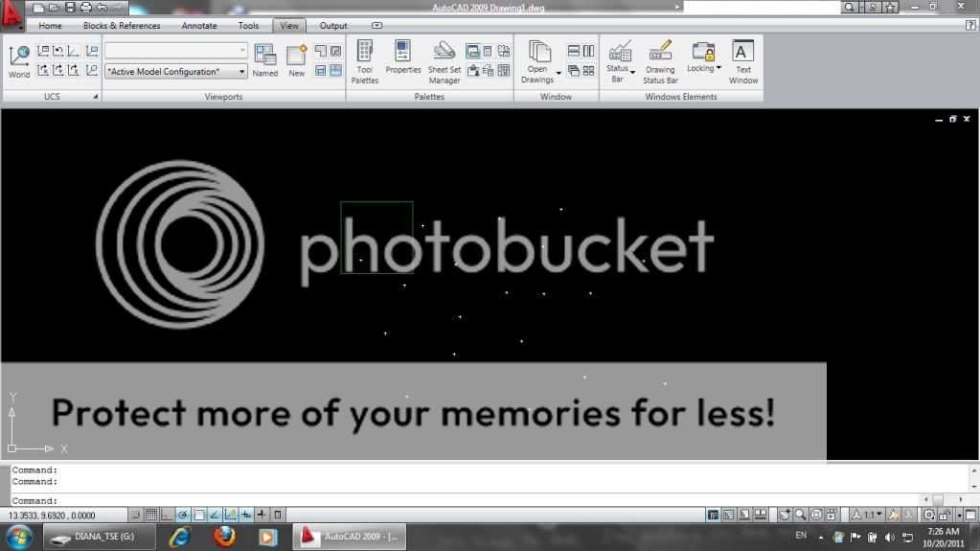The image size is (980, 551).
Task: Open the ribbon minimize options button
Action: (x=376, y=26)
